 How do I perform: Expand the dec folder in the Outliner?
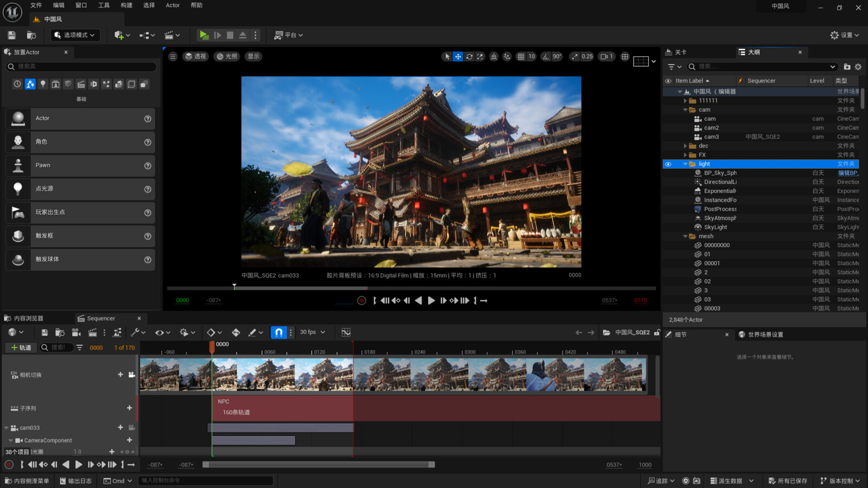coord(685,146)
